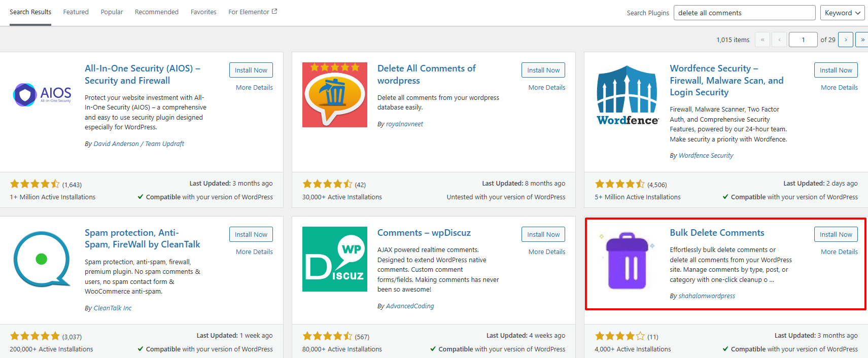
Task: Click the AIOS security plugin logo
Action: tap(42, 95)
